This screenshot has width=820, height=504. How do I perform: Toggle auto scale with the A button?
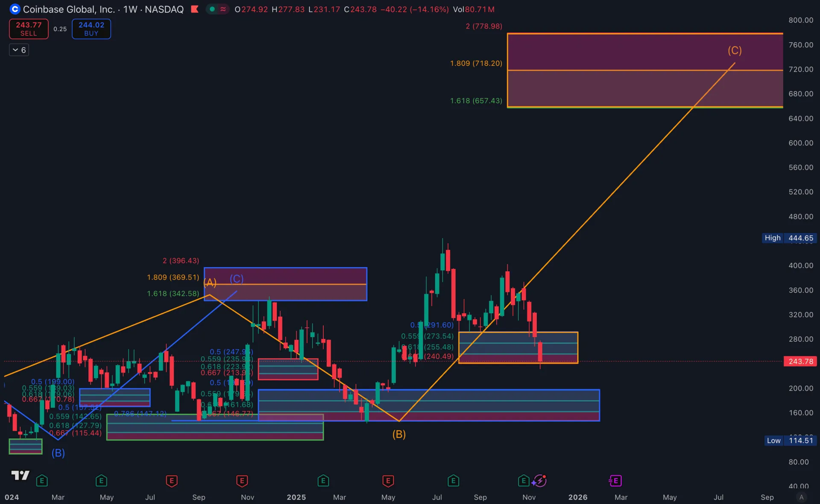click(801, 497)
